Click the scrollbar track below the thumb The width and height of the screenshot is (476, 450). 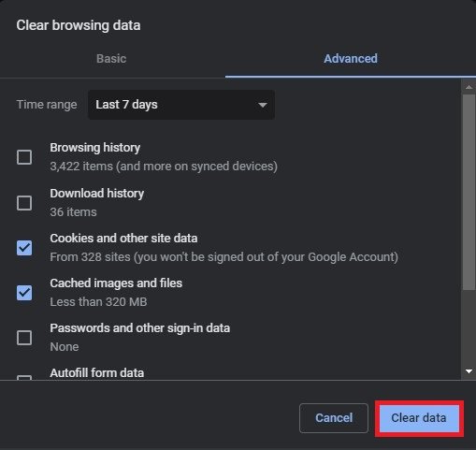[469, 327]
